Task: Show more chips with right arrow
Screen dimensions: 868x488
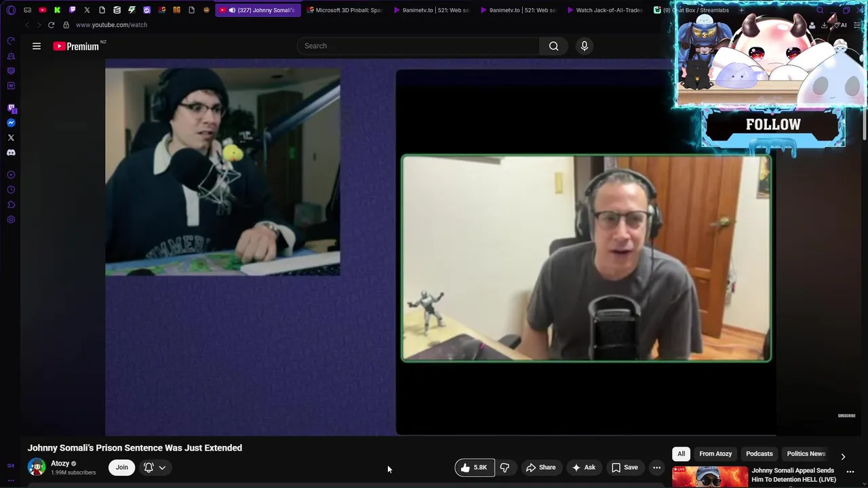Action: 843,456
